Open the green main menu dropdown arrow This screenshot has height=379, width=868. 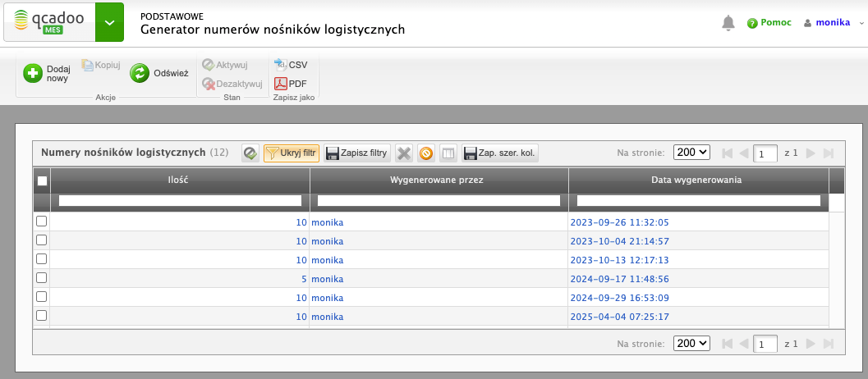coord(109,22)
